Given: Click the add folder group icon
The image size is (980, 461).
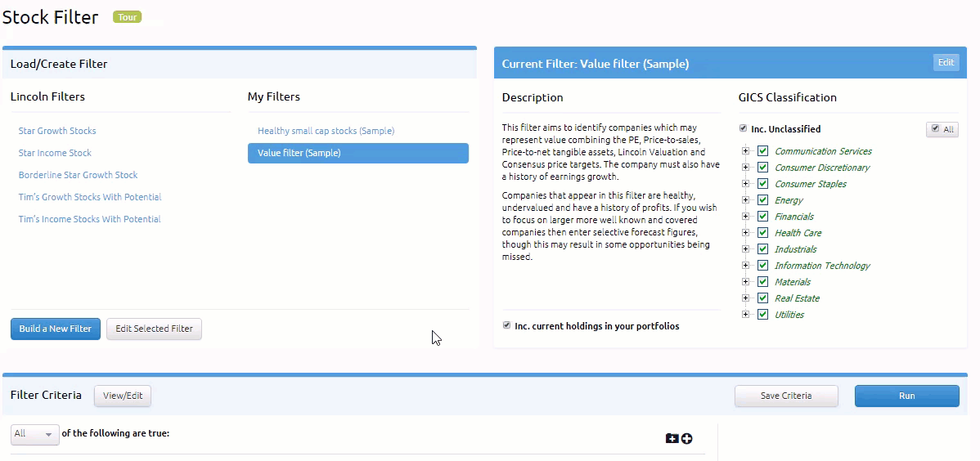Looking at the screenshot, I should pos(672,438).
